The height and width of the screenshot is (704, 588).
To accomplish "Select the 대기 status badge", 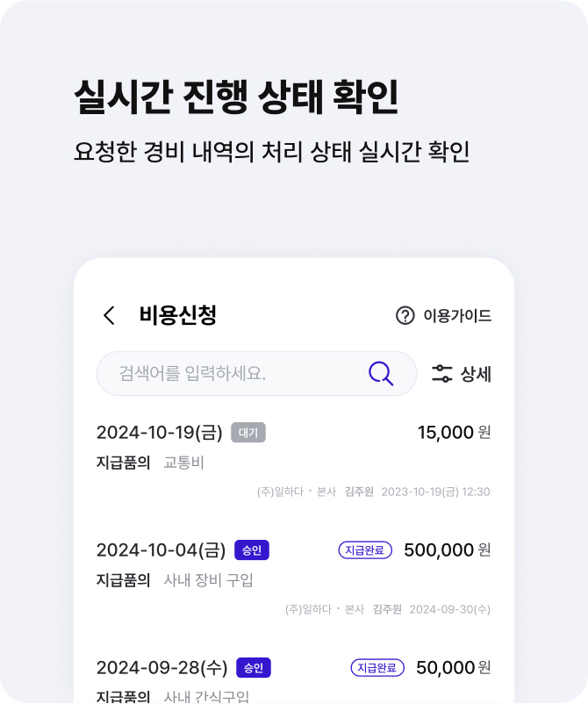I will [248, 433].
